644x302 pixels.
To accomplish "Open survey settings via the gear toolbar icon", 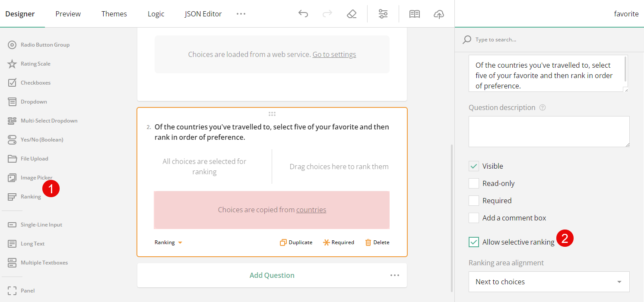I will click(x=383, y=13).
